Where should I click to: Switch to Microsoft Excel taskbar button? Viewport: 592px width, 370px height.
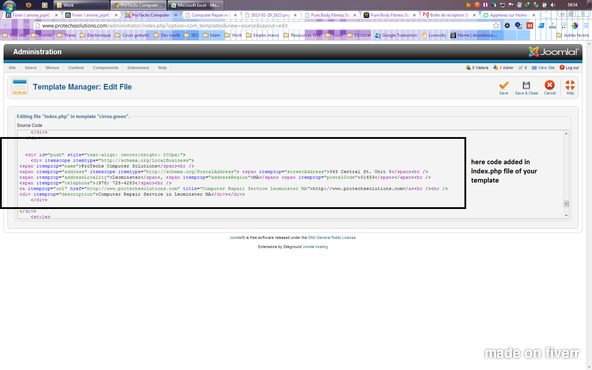(x=195, y=5)
